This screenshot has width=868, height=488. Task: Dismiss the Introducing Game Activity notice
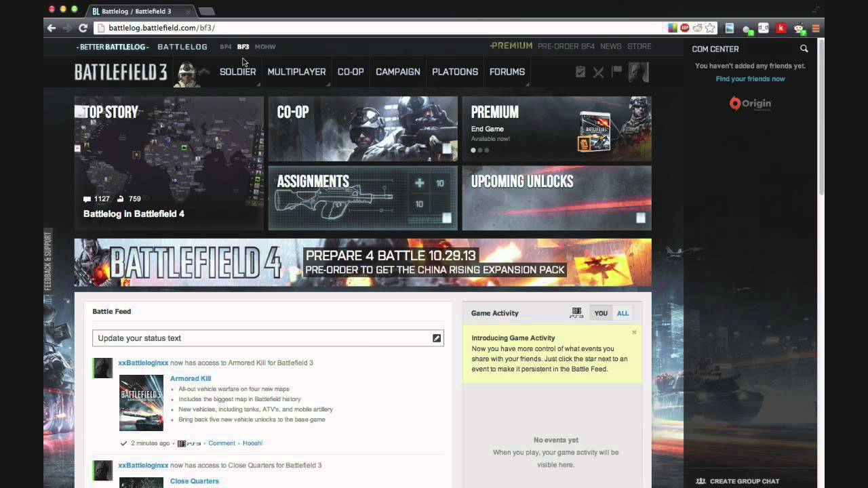coord(634,332)
